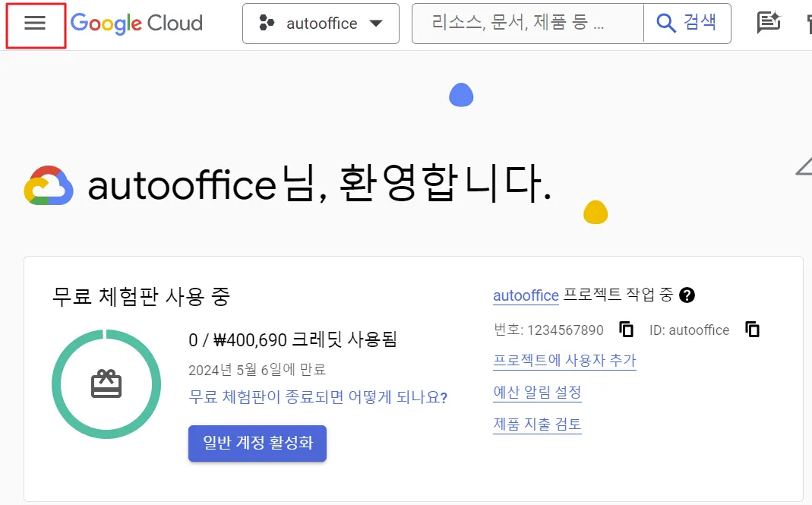Open 제품 지출 검토 link

click(537, 425)
